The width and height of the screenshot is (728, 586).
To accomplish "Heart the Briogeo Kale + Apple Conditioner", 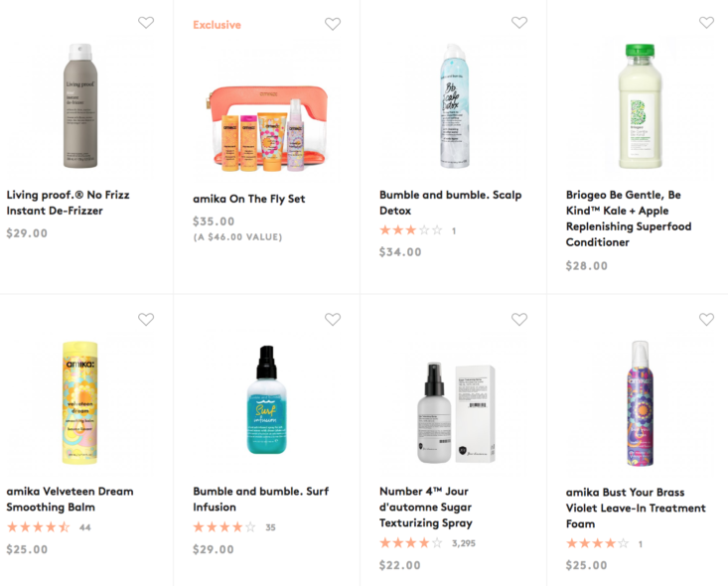I will tap(706, 23).
